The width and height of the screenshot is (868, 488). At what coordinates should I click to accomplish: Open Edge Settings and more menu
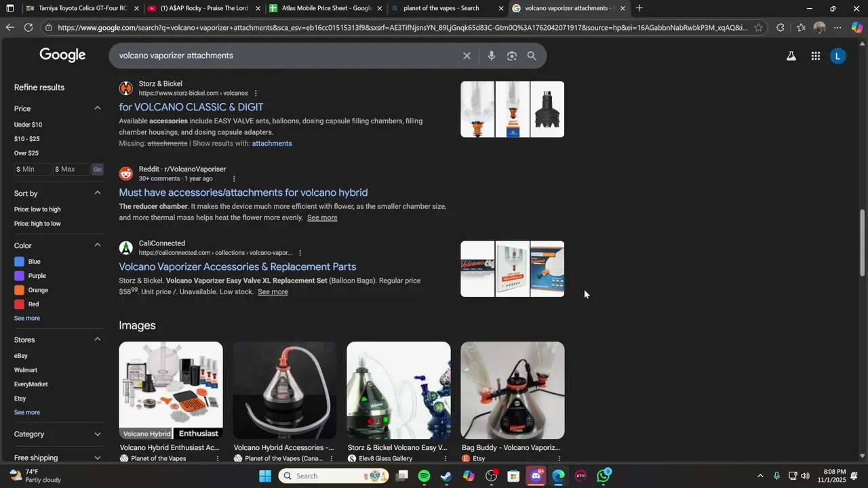coord(837,28)
